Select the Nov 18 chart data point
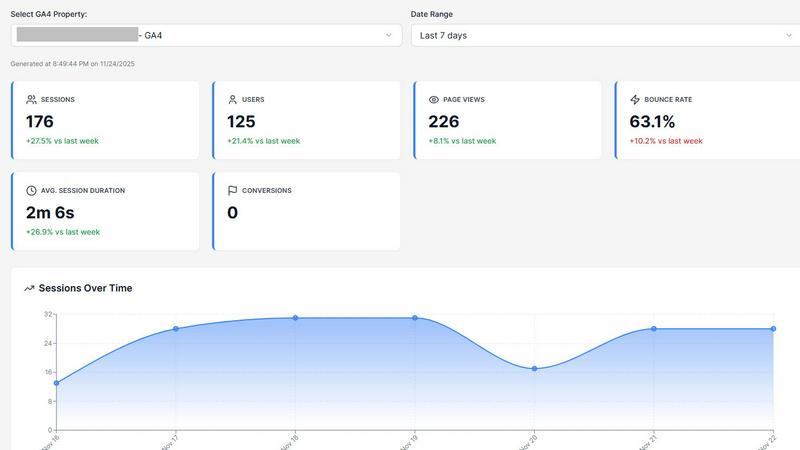Screen dimensions: 800x450 click(x=295, y=318)
